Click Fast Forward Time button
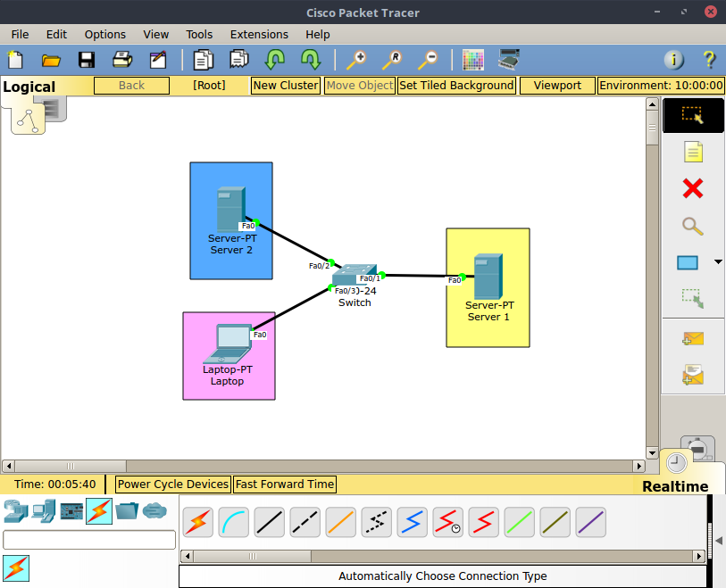726x588 pixels. [x=285, y=484]
